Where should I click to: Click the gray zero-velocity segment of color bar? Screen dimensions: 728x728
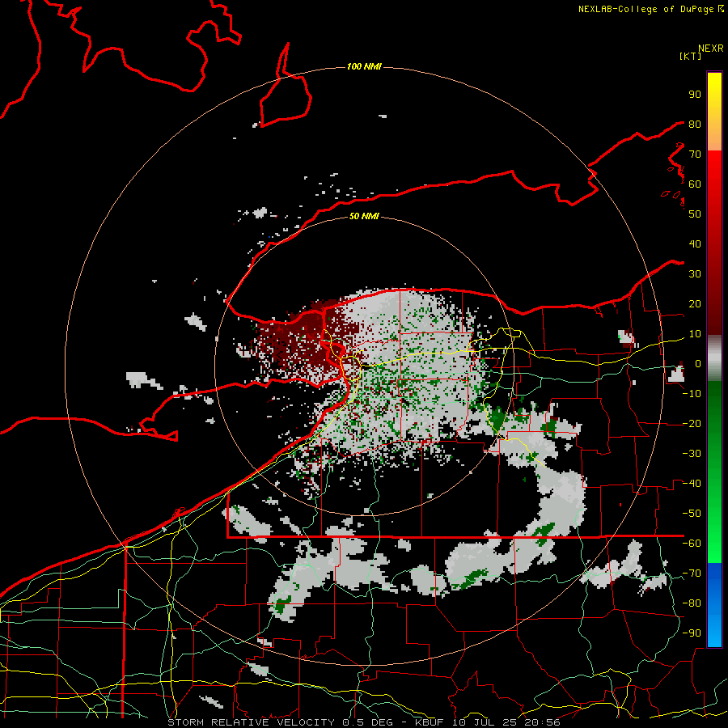point(714,358)
